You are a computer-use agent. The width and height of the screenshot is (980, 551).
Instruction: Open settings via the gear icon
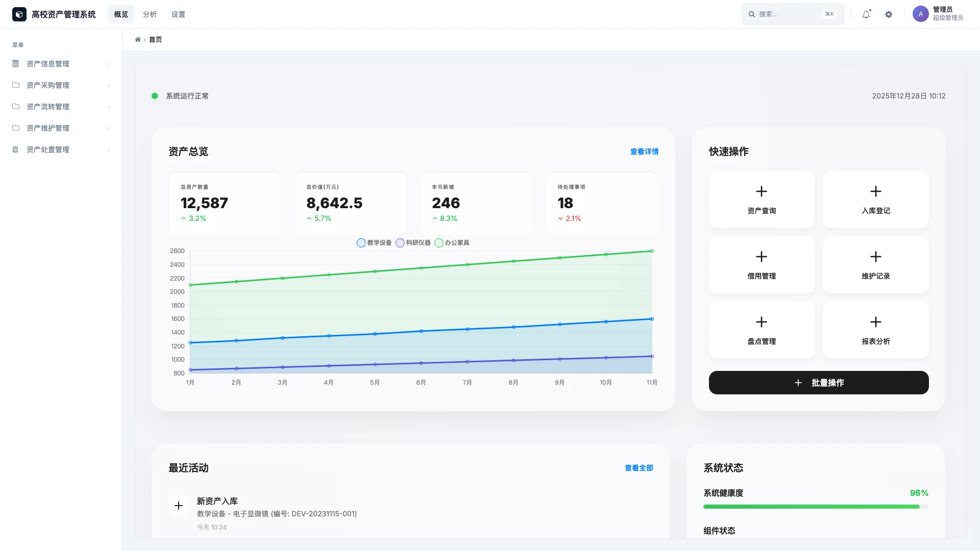pyautogui.click(x=889, y=14)
